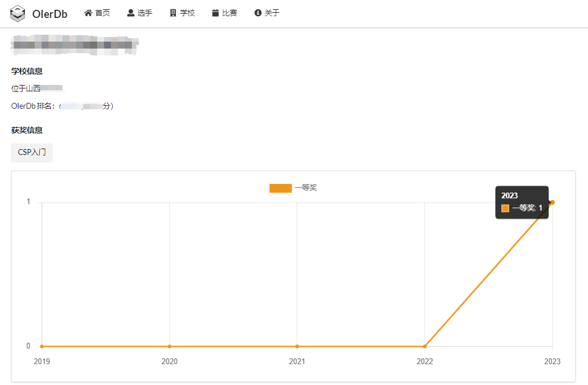
Task: Click the 2023 peak data point
Action: (x=553, y=202)
